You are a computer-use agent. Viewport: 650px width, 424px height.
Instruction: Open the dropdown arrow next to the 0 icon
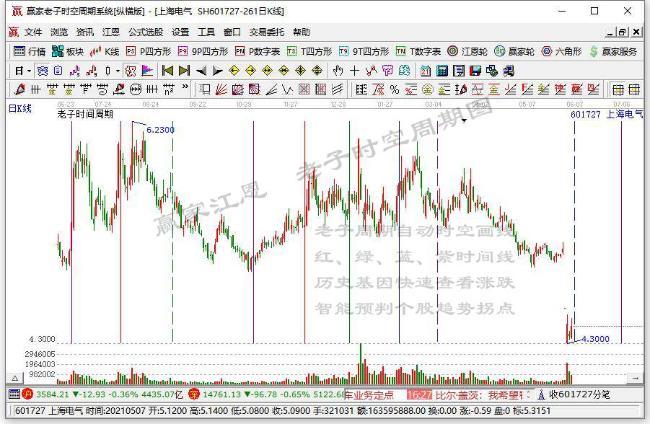[118, 71]
